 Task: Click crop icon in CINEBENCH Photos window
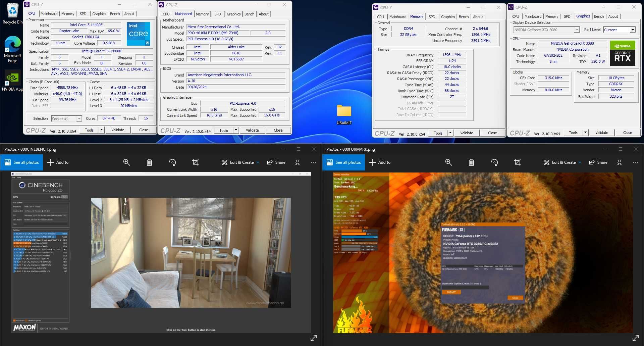coord(195,162)
